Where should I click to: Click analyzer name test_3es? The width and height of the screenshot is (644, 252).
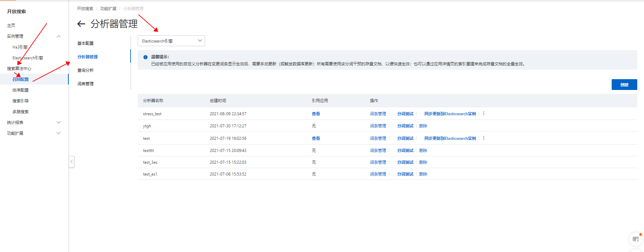[x=150, y=162]
